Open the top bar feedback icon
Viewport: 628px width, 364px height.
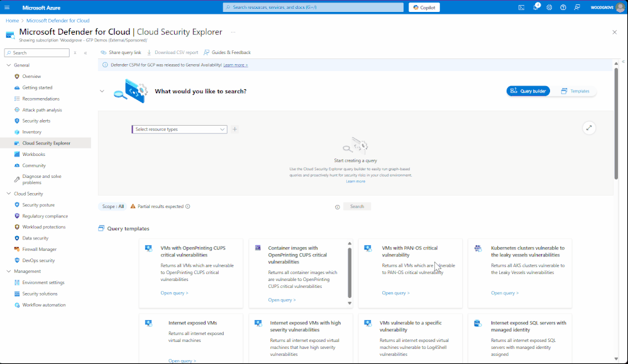[577, 7]
